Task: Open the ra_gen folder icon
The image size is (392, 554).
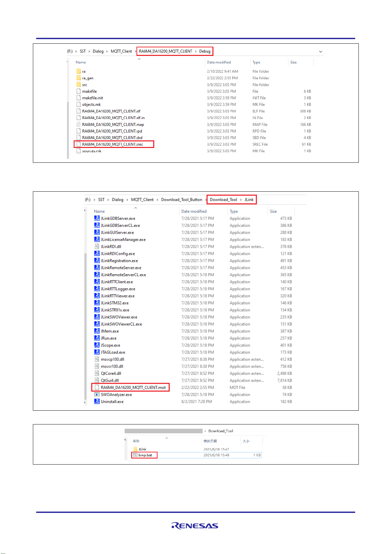Action: 79,78
